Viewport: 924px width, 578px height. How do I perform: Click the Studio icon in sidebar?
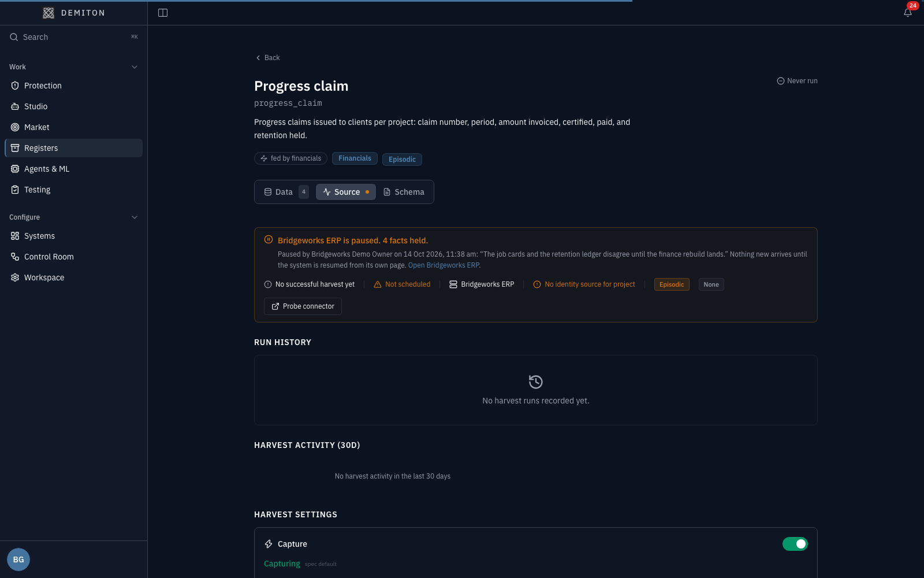15,106
